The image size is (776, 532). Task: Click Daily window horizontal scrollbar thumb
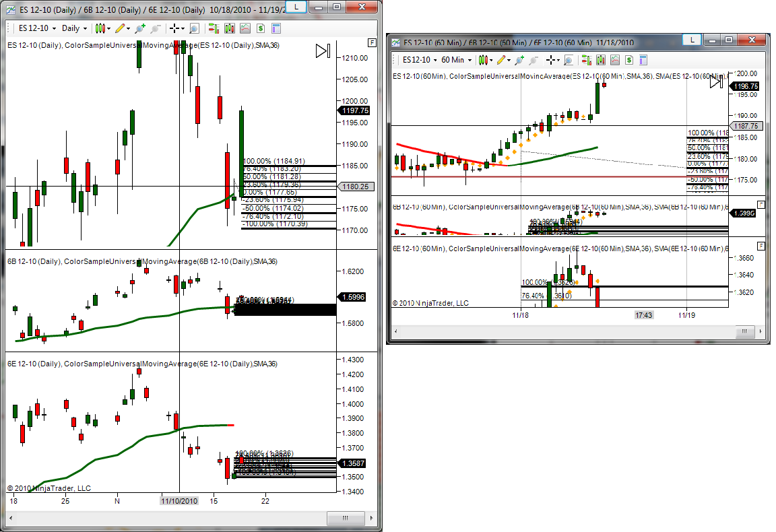pos(345,518)
